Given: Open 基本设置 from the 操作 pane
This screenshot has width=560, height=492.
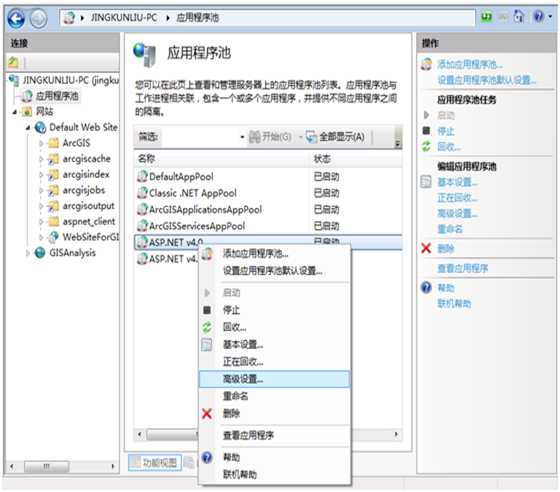Looking at the screenshot, I should click(x=458, y=182).
